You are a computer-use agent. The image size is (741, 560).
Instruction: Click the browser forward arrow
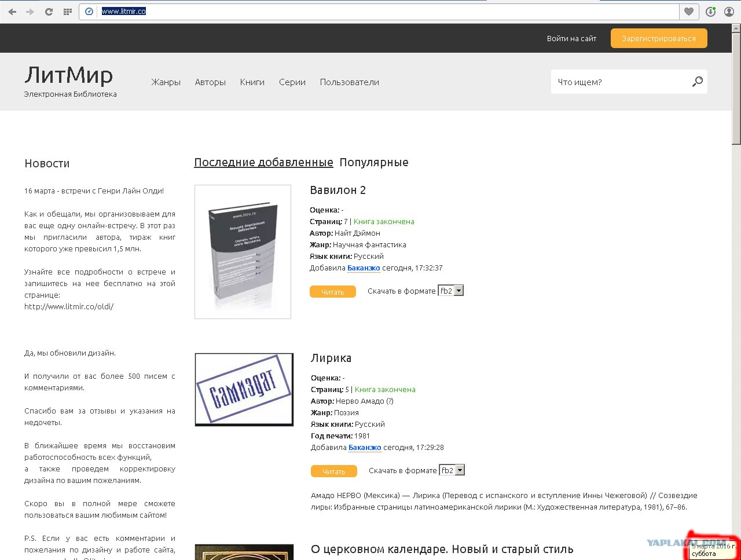pyautogui.click(x=30, y=12)
